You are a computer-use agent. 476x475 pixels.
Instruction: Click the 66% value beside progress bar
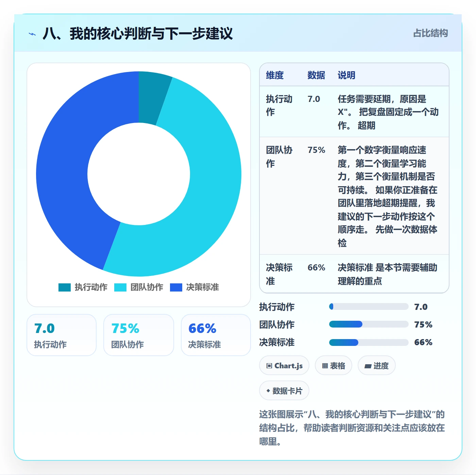(x=423, y=342)
